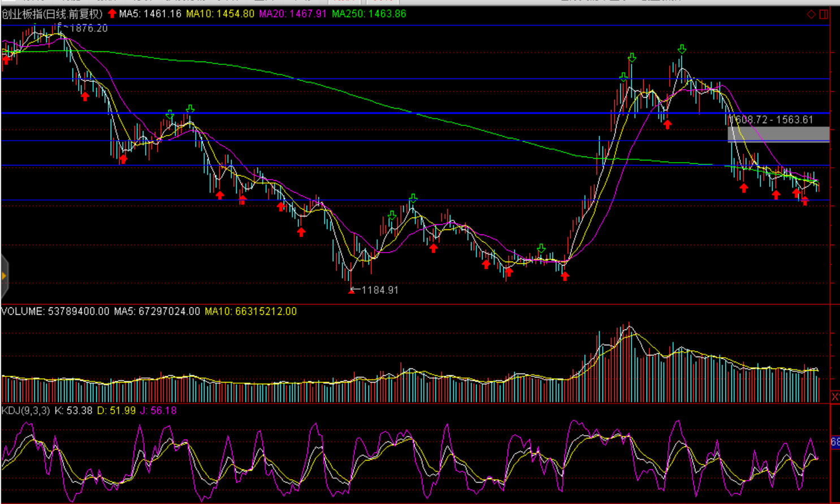Click the red arrow marker at the 1184.91 low
840x504 pixels.
point(351,290)
